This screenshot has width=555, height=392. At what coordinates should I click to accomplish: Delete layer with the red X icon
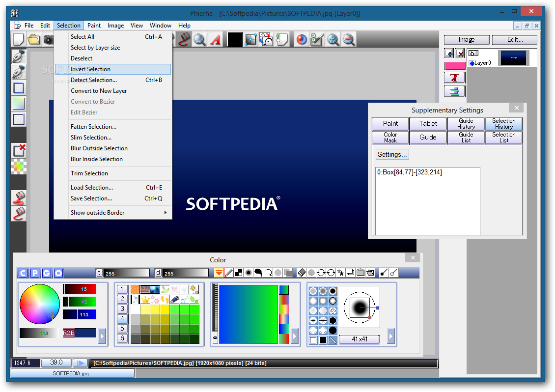point(460,54)
